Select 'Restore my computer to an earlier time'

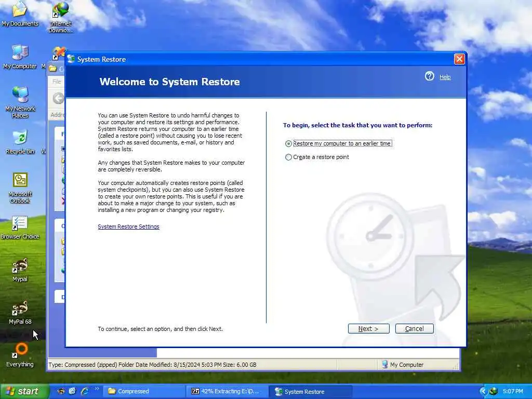tap(339, 143)
